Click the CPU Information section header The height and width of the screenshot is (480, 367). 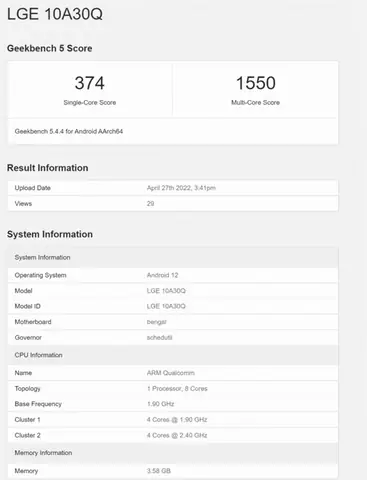tap(173, 355)
